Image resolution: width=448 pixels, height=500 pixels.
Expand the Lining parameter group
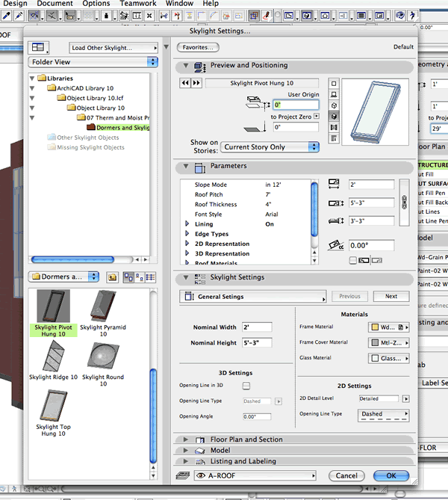tap(187, 224)
